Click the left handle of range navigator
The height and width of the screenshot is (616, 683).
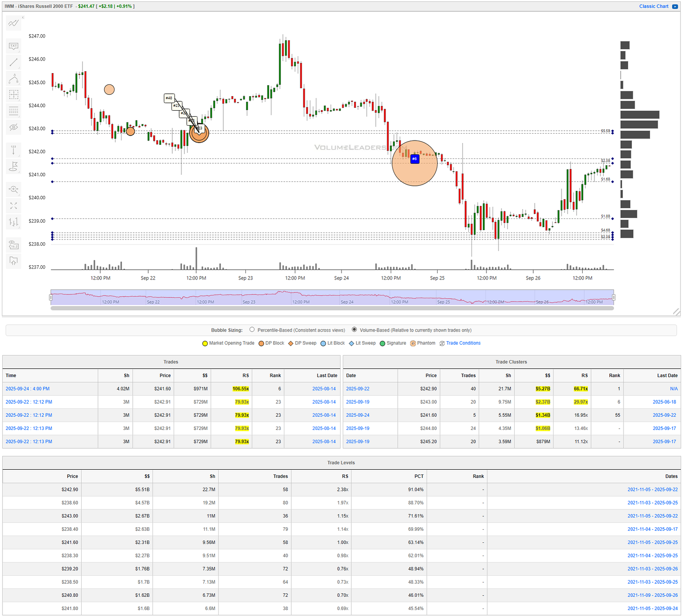click(x=51, y=297)
